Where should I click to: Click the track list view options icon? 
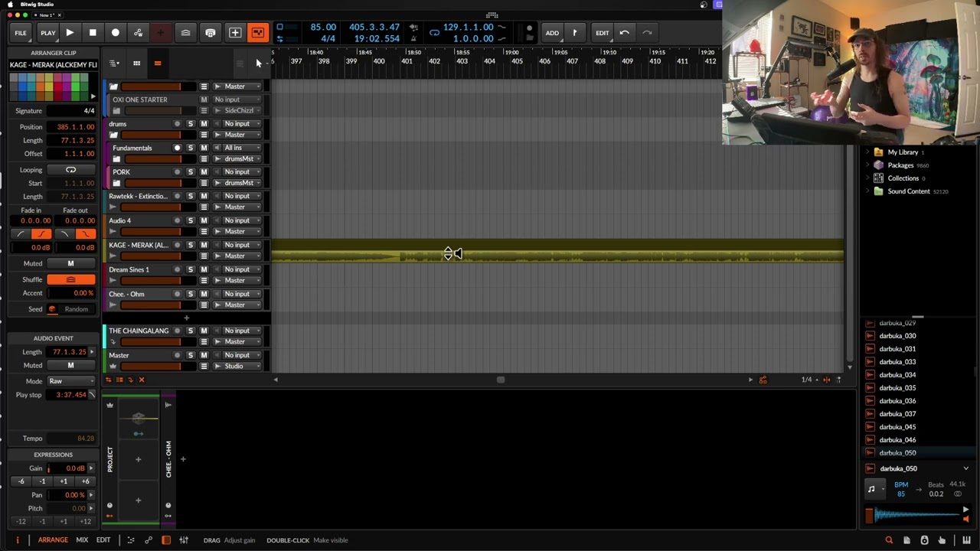(x=114, y=64)
